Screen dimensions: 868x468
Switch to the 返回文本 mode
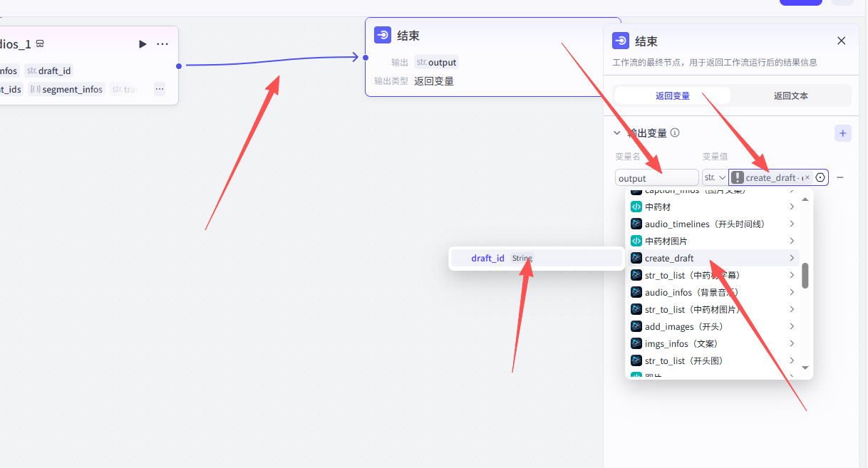(790, 95)
